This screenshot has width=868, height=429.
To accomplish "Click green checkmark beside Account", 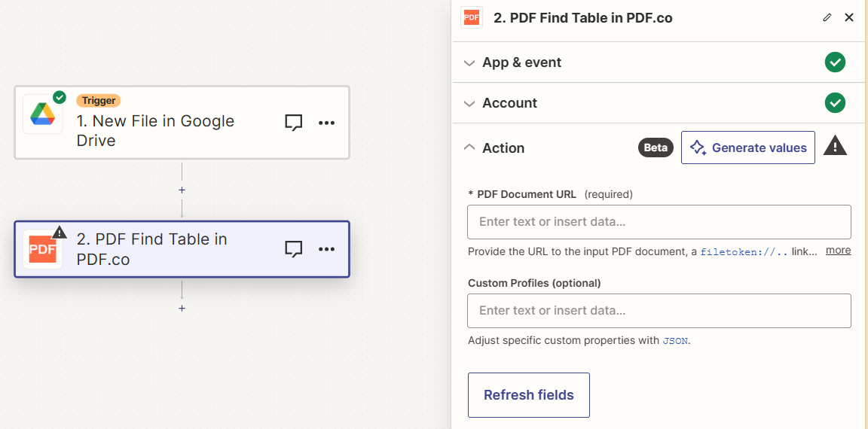I will (x=835, y=103).
